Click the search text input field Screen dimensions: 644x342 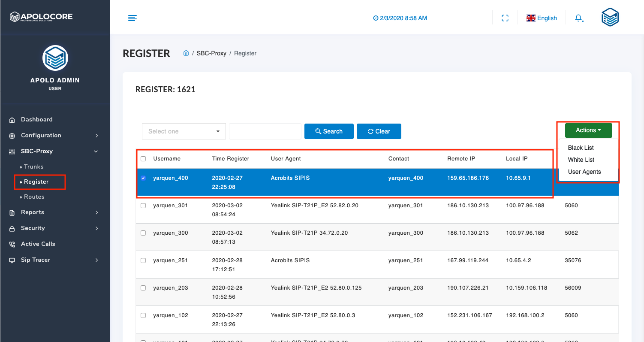tap(265, 131)
